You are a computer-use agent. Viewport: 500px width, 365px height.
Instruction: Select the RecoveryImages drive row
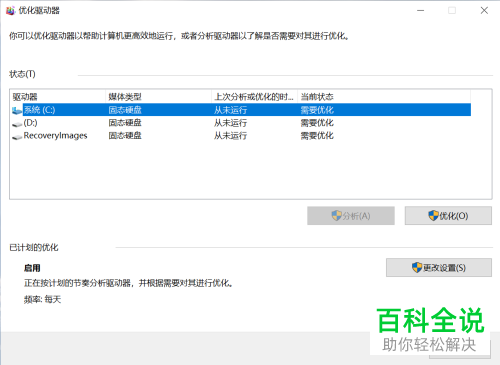241,135
